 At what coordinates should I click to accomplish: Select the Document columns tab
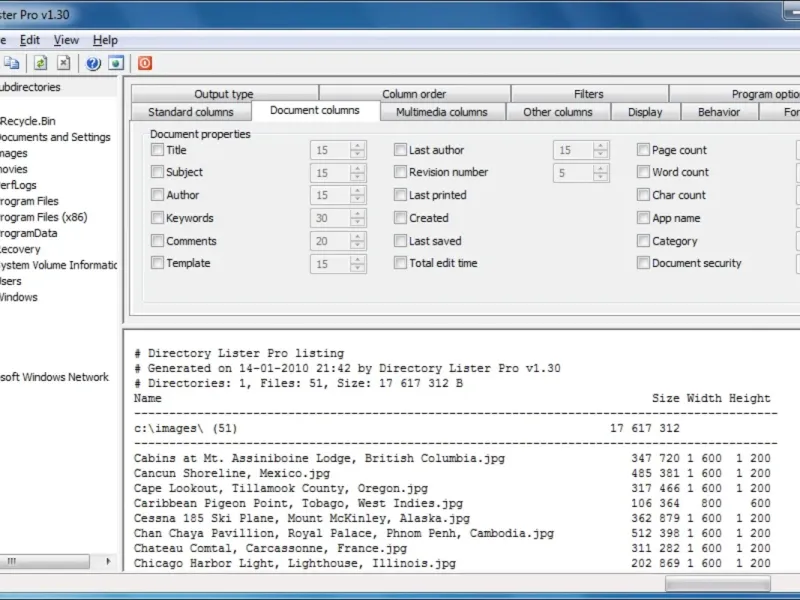pos(315,110)
